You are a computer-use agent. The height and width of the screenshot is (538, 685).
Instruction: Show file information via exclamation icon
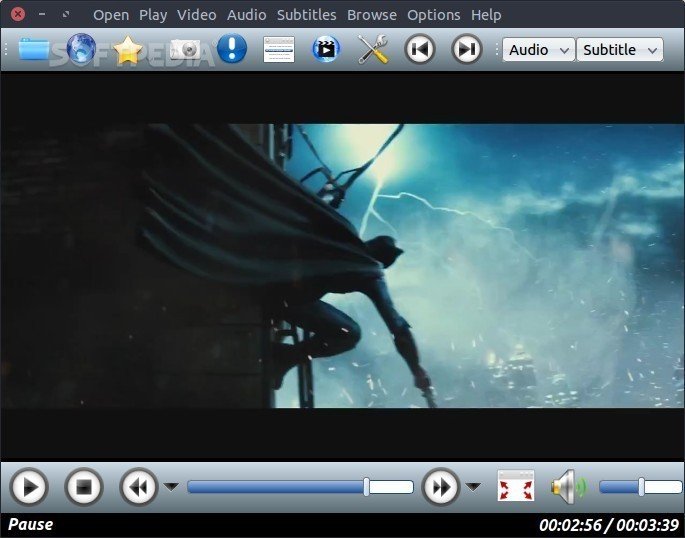pos(231,49)
